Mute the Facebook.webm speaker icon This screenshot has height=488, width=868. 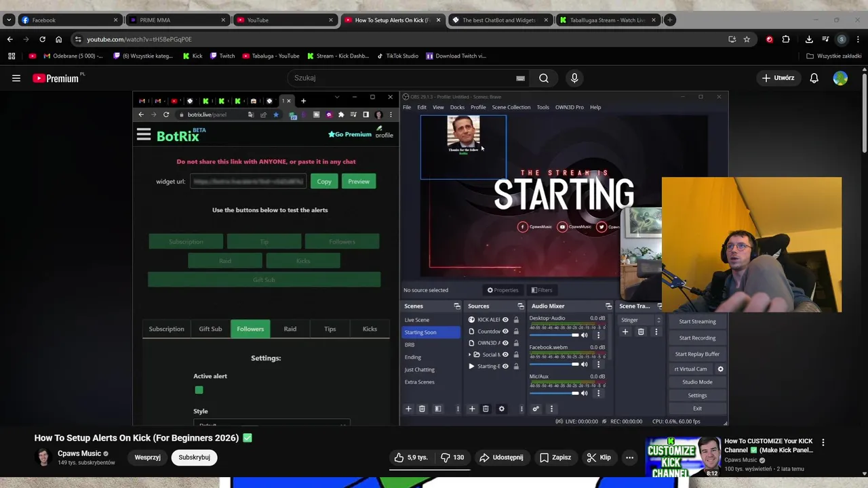pyautogui.click(x=584, y=364)
